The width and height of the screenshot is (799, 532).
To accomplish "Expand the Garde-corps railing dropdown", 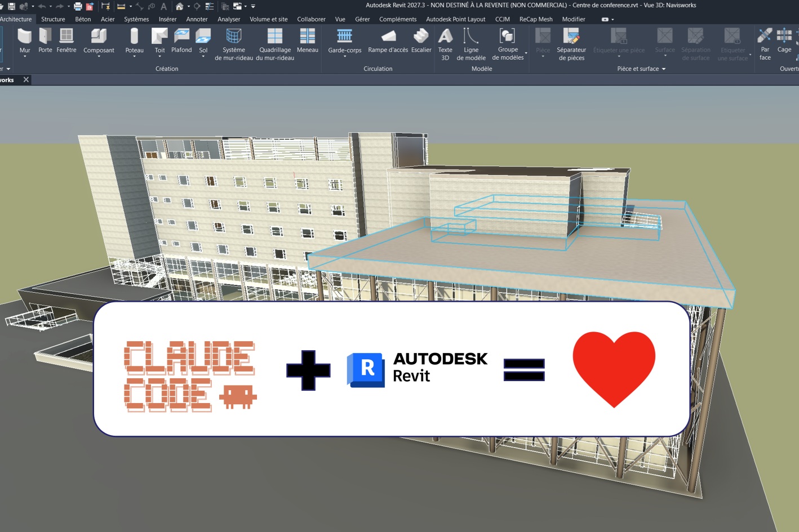I will 345,56.
